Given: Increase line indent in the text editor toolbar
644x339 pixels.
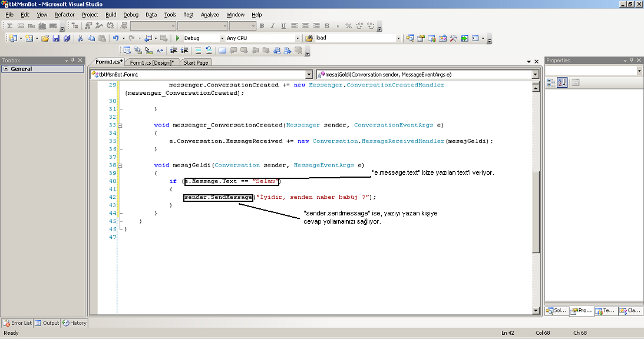Looking at the screenshot, I should pos(184,51).
